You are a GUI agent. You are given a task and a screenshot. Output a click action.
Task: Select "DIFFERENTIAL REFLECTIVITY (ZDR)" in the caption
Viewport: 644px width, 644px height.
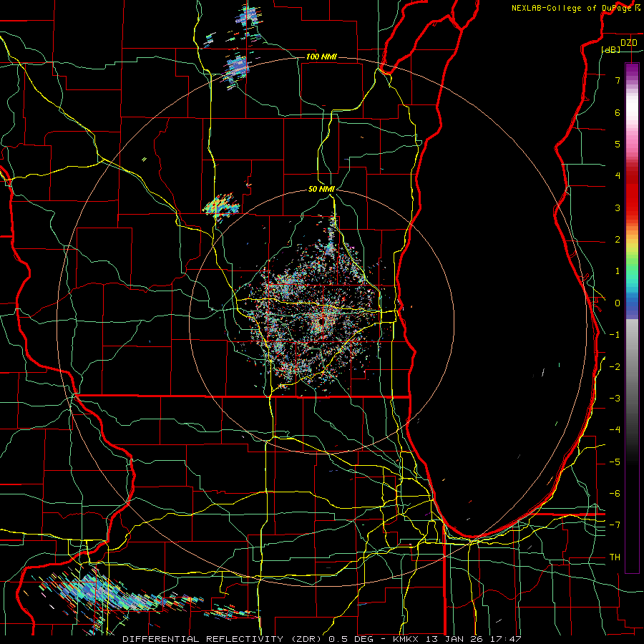pos(224,639)
